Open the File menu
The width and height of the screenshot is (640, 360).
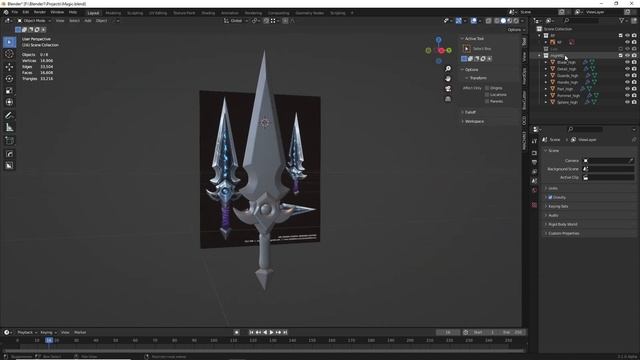point(15,12)
